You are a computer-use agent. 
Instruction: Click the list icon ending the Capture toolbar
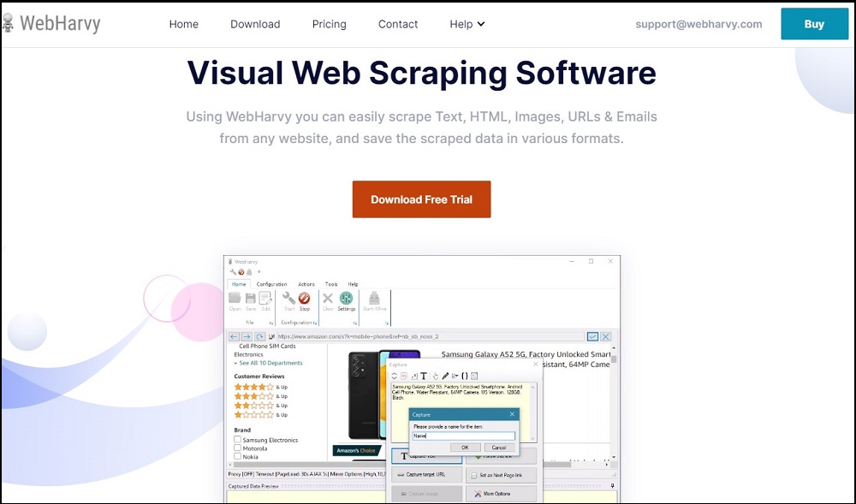point(474,376)
